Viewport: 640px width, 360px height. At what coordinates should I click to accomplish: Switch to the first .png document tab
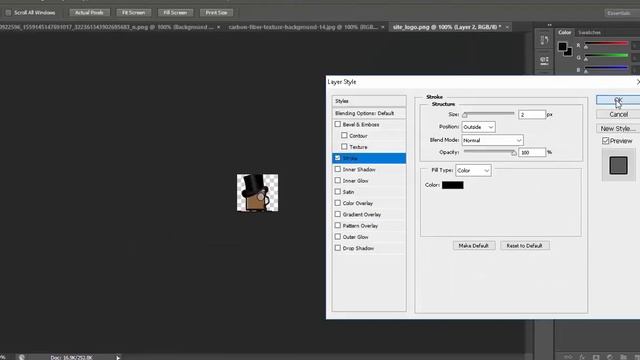[x=107, y=27]
